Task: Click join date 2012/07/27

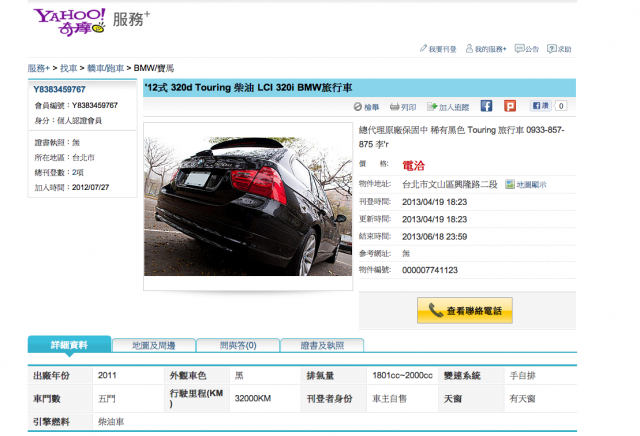Action: coord(91,187)
